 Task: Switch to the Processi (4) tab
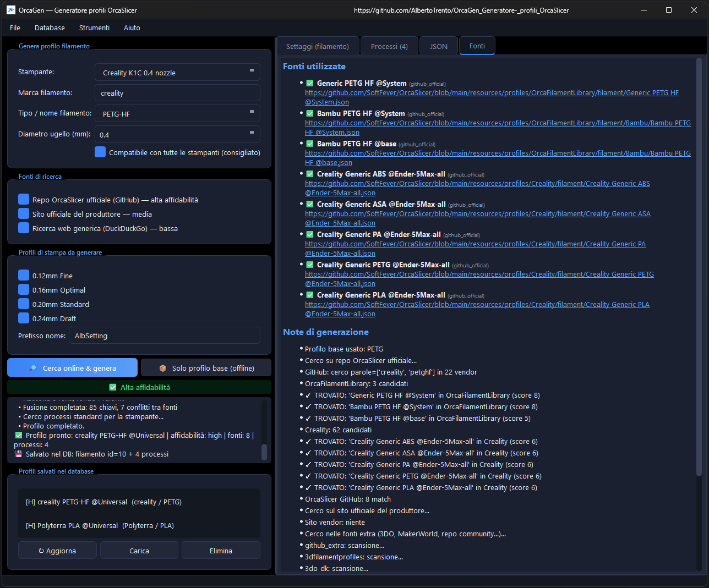coord(389,46)
